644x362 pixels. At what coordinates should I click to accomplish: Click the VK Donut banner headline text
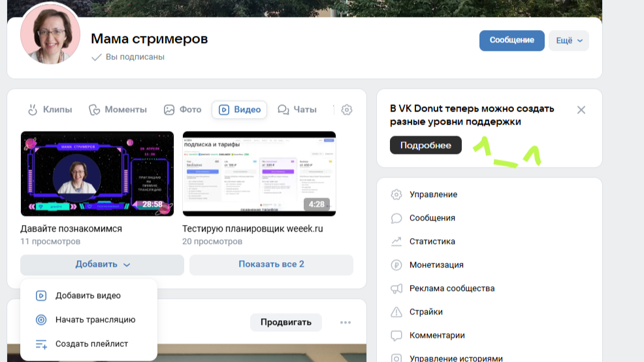click(x=472, y=115)
